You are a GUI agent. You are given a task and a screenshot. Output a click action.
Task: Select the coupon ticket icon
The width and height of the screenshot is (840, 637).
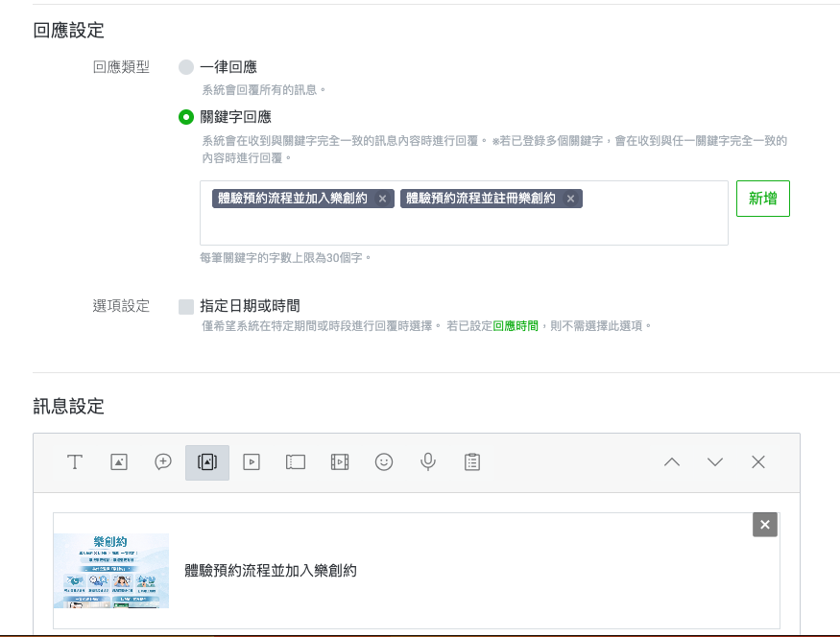pyautogui.click(x=296, y=461)
